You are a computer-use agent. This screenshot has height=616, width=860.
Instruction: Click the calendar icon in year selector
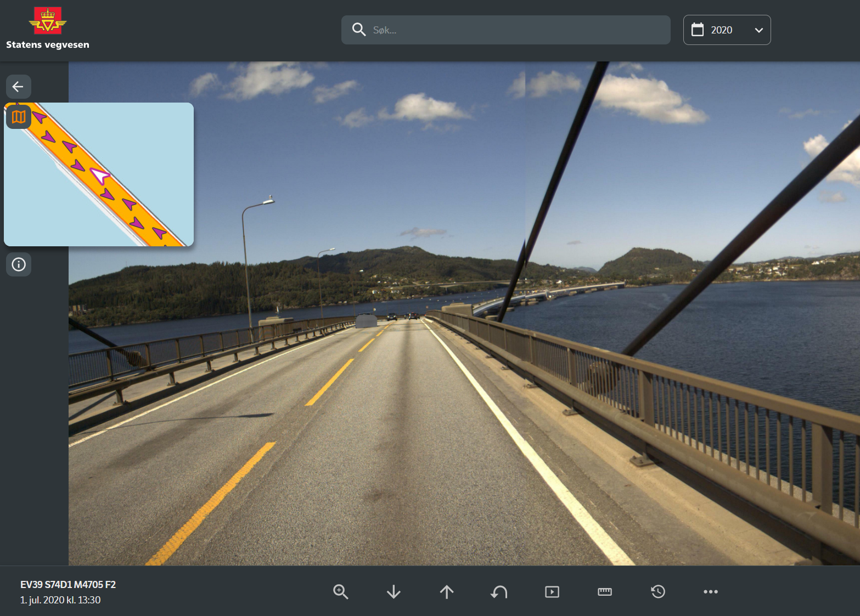click(x=697, y=30)
